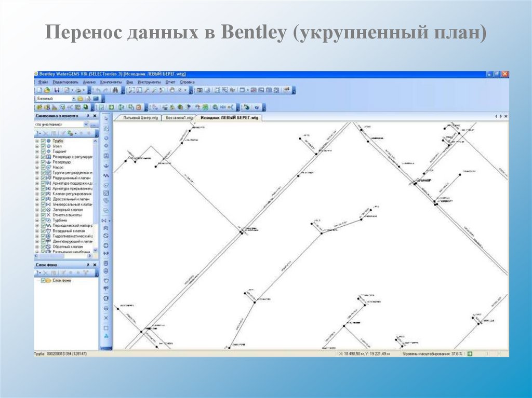Viewport: 532px width, 398px height.
Task: Open the Инструменты menu
Action: (x=149, y=82)
